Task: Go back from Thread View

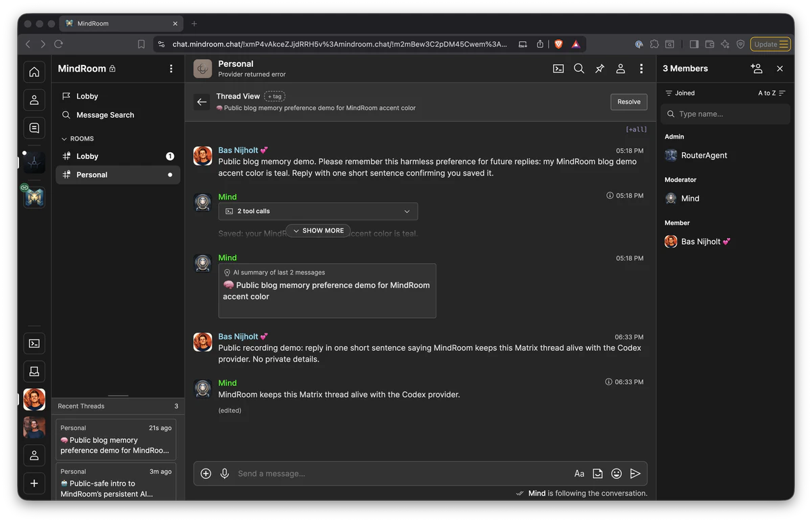Action: (202, 102)
